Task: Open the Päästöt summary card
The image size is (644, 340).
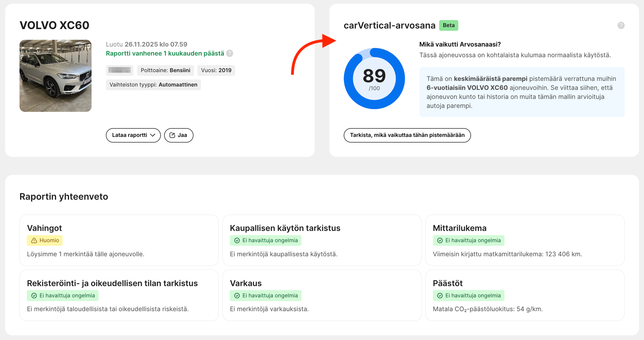Action: (x=525, y=295)
